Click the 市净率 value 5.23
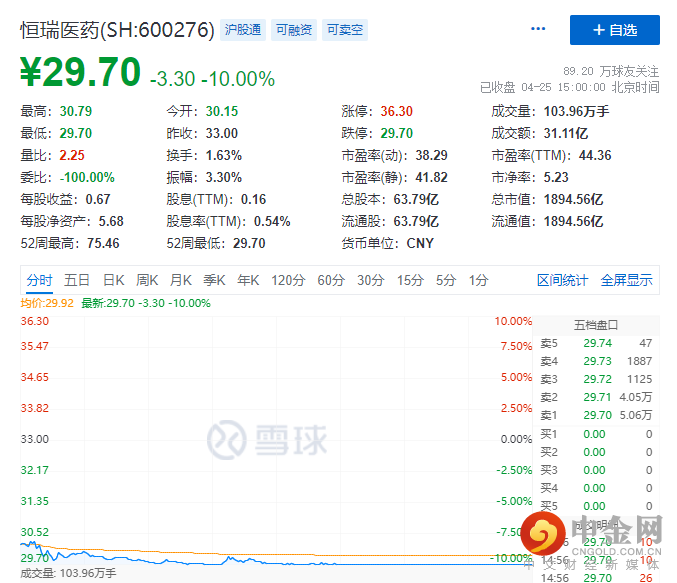Viewport: 677px width, 583px height. pyautogui.click(x=556, y=177)
